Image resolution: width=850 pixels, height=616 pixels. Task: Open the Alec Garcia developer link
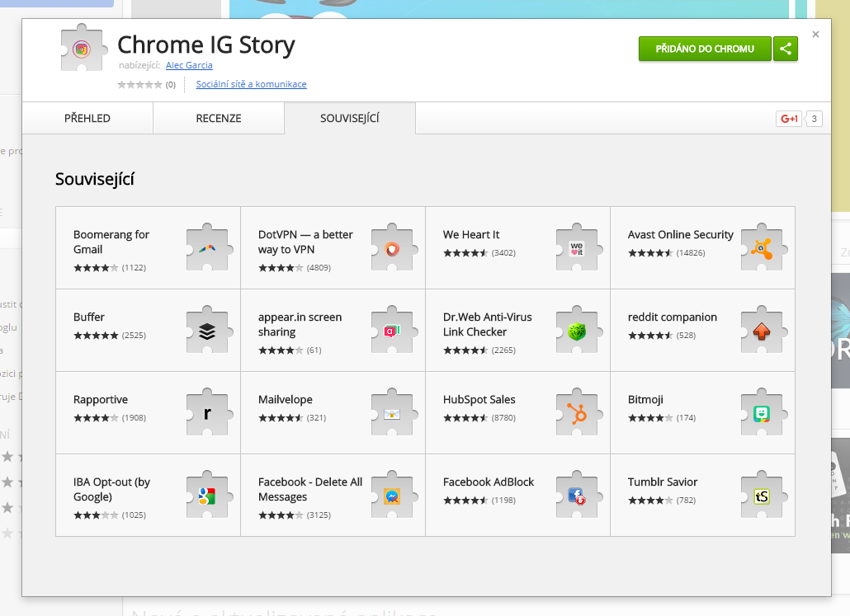189,65
